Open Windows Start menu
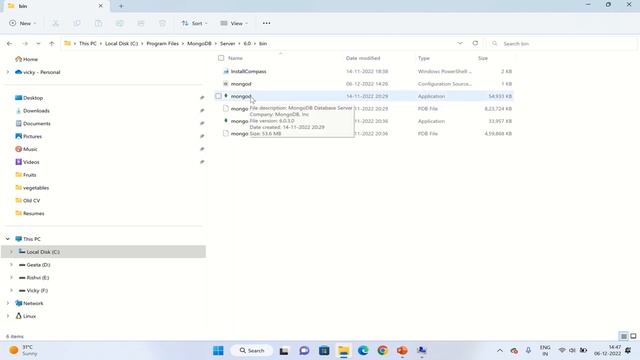The image size is (640, 360). (x=218, y=351)
